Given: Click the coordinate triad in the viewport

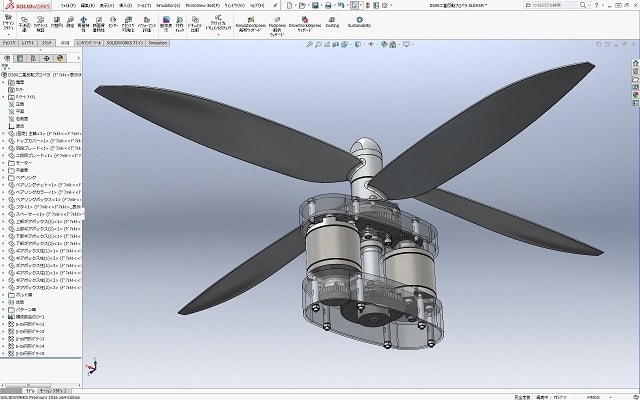Looking at the screenshot, I should 90,366.
